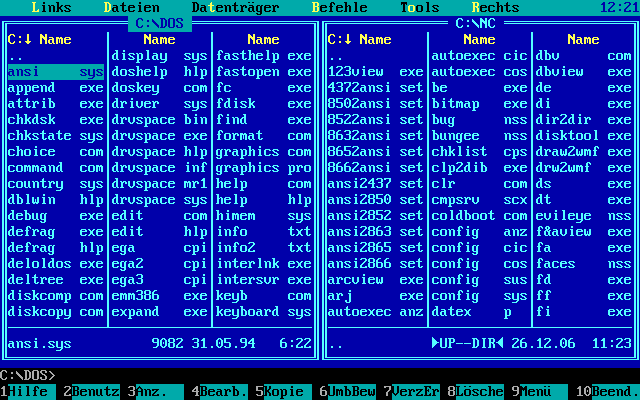
Task: Select the ansi2437 set file
Action: pyautogui.click(x=376, y=184)
